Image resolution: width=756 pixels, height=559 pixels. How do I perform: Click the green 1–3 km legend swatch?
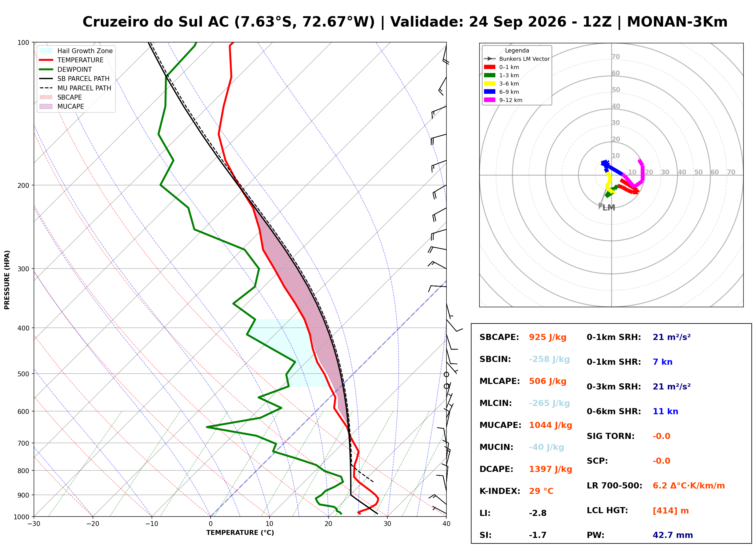click(490, 75)
